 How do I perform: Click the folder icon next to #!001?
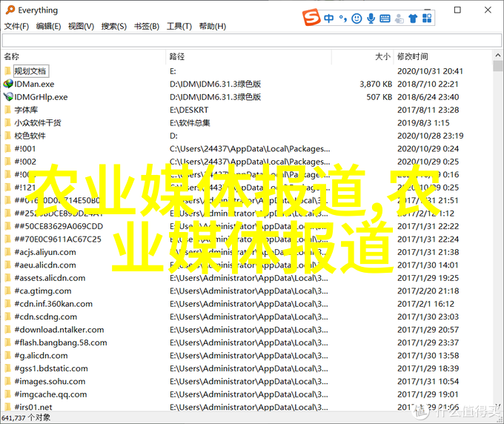point(8,148)
